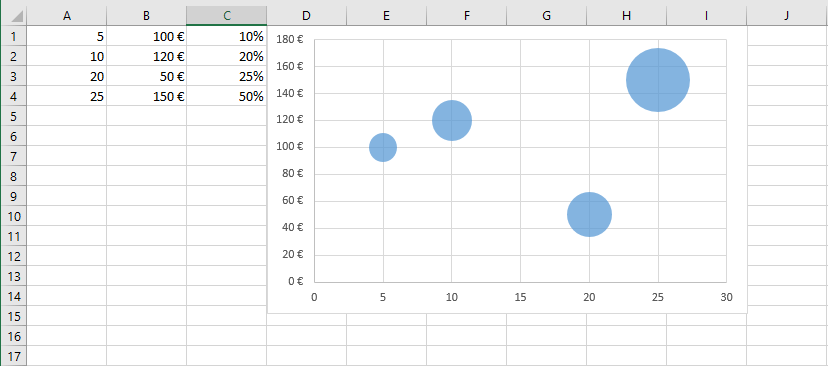The image size is (828, 366).
Task: Click cell A3 containing 20
Action: pyautogui.click(x=67, y=77)
